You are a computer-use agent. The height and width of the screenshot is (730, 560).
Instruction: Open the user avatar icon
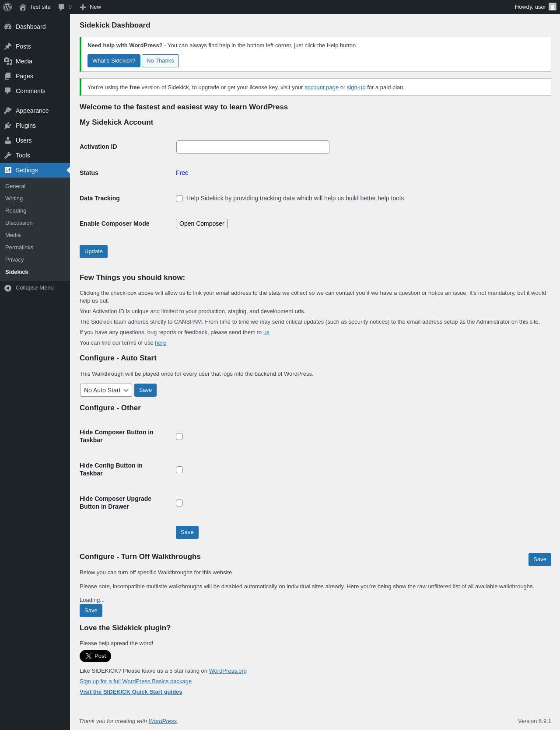point(553,7)
